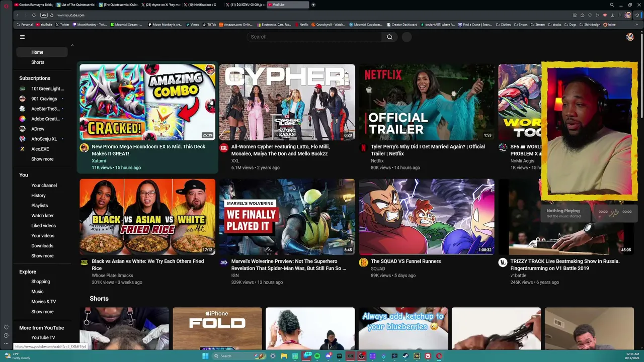
Task: Open the 901 Cravings subscription channel
Action: click(42, 99)
